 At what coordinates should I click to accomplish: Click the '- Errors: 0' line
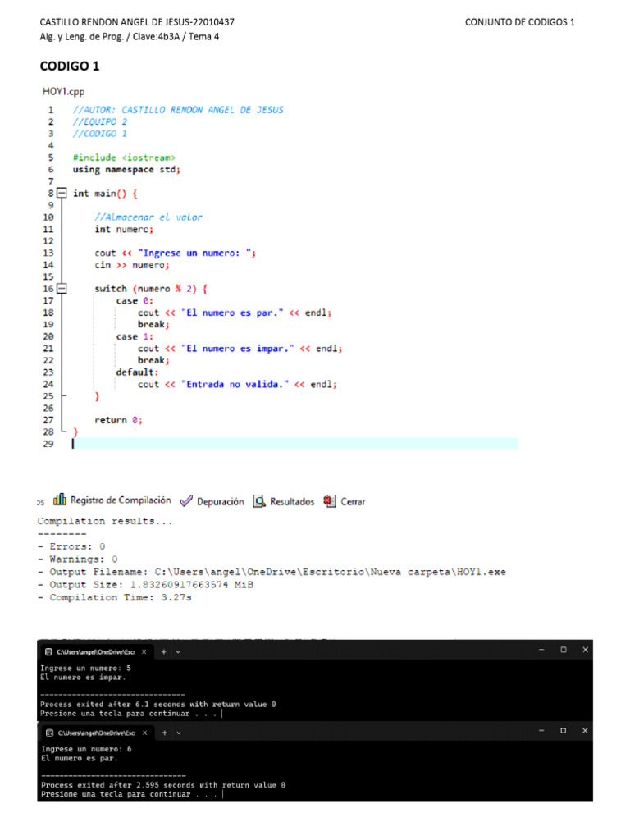71,546
